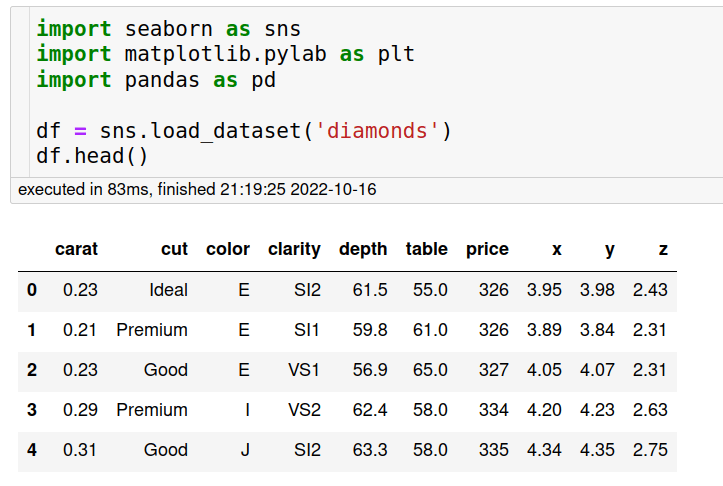Place cursor on 'import seaborn as sns' line
Image resolution: width=723 pixels, height=486 pixels.
point(168,29)
